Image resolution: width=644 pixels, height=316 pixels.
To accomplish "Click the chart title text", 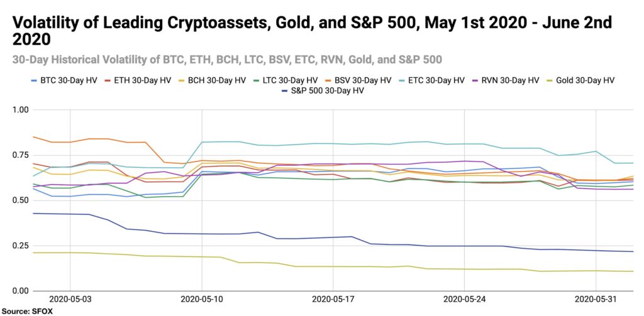I will [312, 31].
